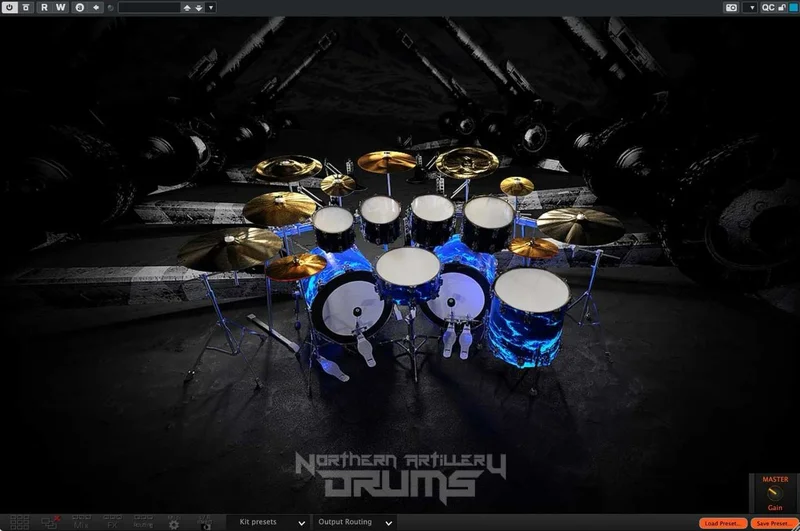
Task: Open the dropdown next to the camera icon
Action: click(x=751, y=8)
